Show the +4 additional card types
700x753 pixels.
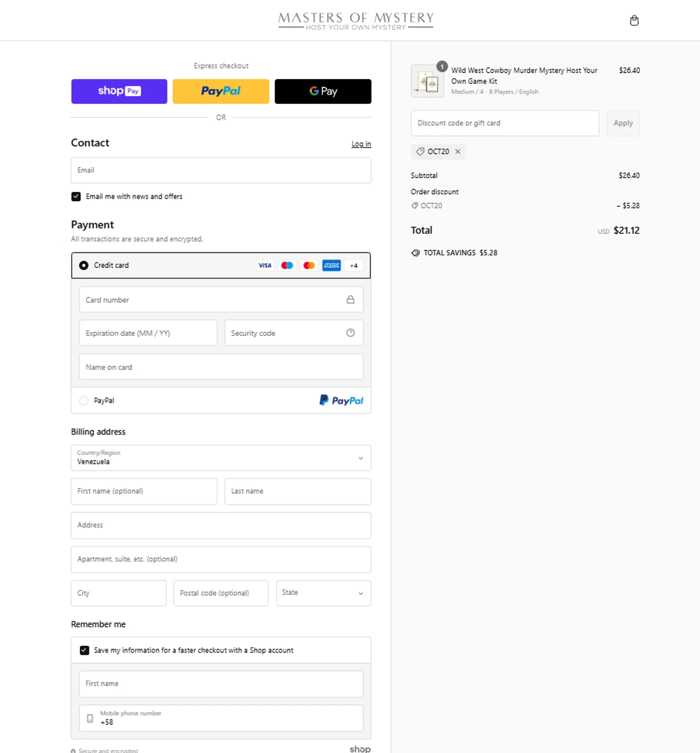[x=354, y=266]
